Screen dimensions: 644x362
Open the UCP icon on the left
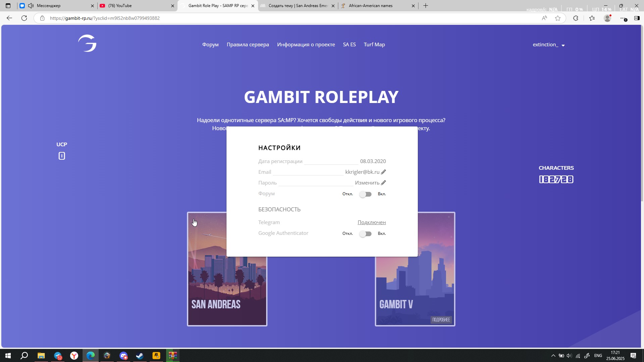click(62, 156)
